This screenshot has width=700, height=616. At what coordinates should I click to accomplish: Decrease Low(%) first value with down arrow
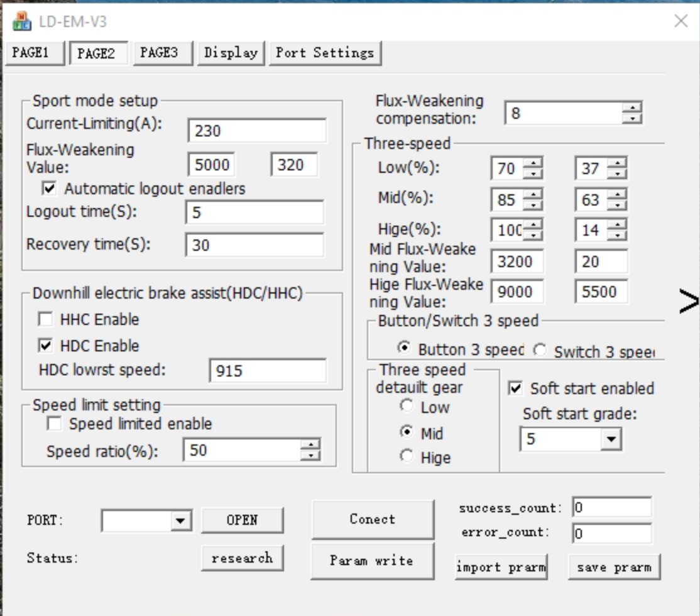[533, 174]
